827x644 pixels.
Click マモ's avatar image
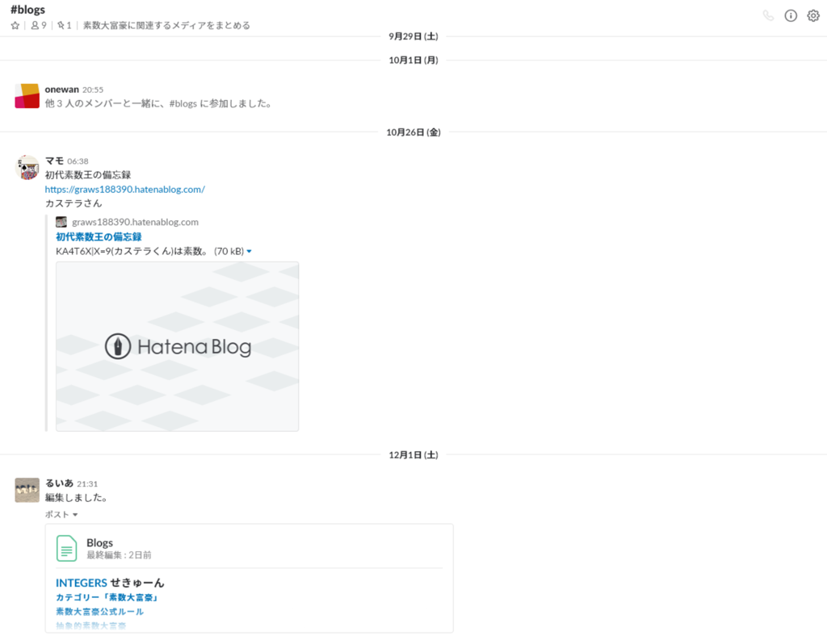pyautogui.click(x=27, y=168)
